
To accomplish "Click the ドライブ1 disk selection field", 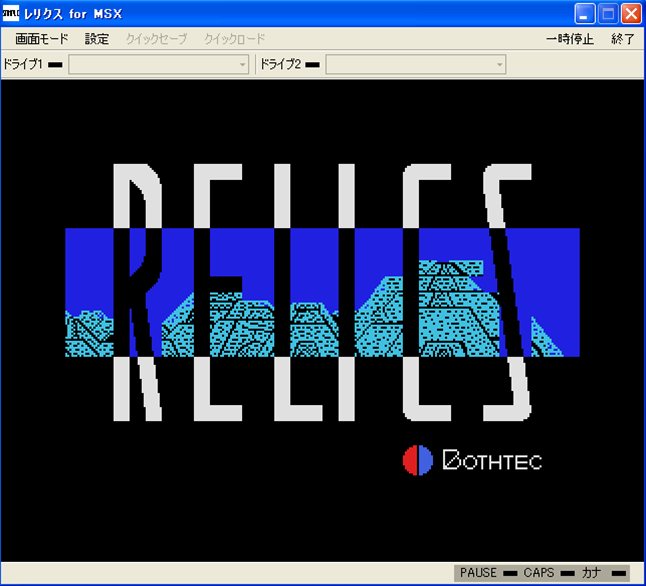I will (x=159, y=65).
